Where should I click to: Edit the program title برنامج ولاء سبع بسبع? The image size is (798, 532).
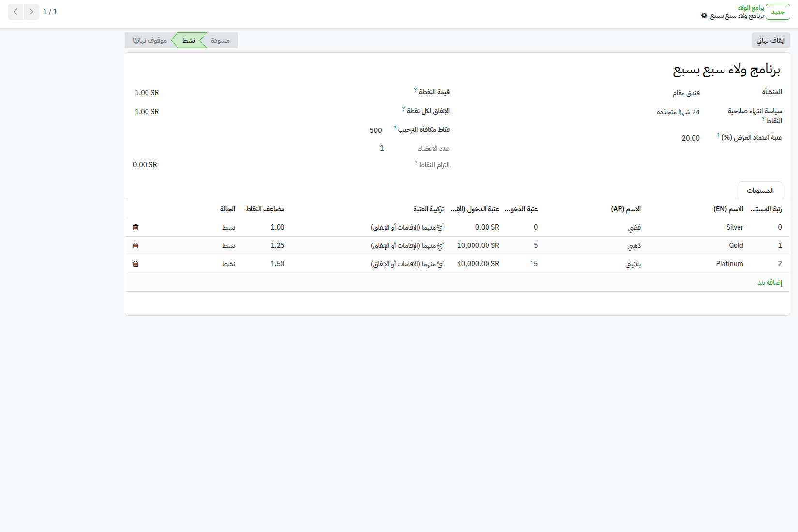pos(726,70)
